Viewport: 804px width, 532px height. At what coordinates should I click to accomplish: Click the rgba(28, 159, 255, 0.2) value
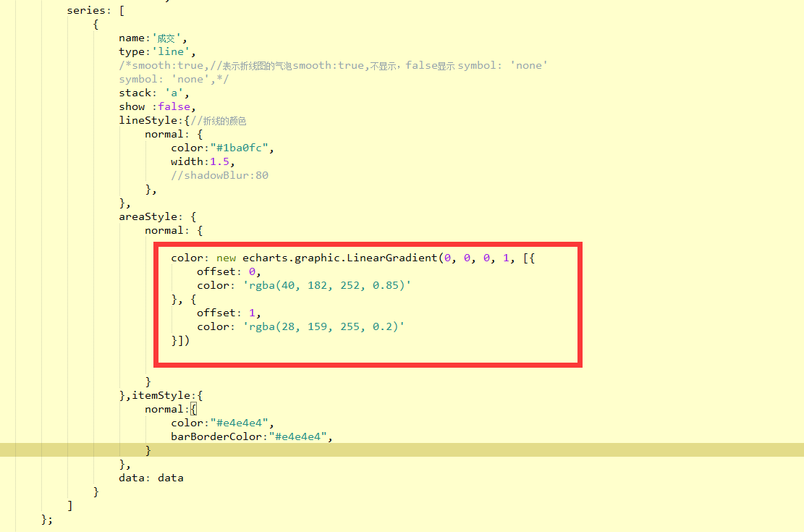pos(323,326)
